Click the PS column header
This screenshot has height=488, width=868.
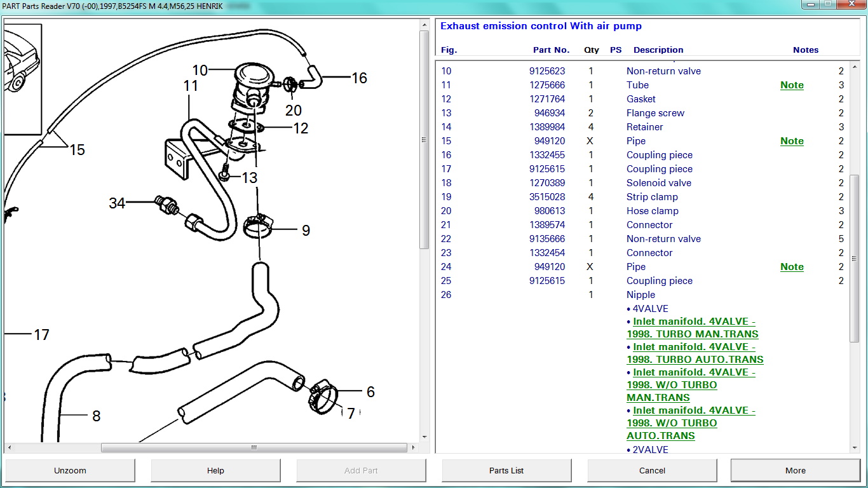616,50
